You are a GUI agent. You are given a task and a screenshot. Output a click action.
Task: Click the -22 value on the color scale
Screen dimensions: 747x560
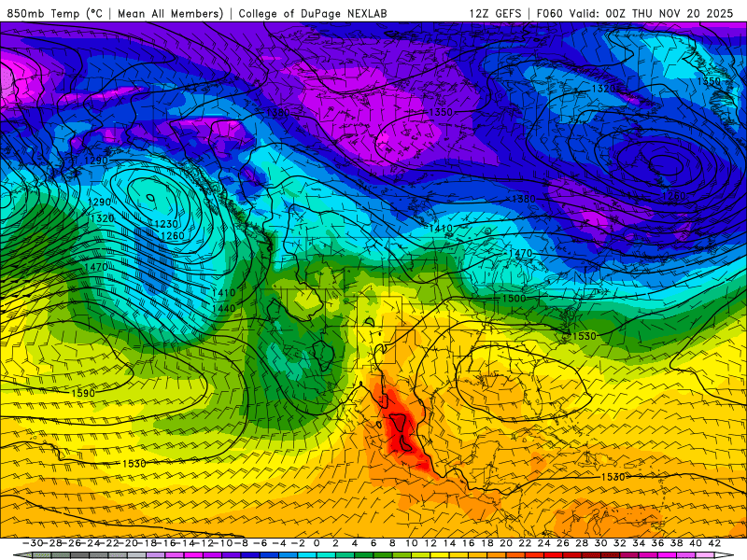[x=108, y=543]
